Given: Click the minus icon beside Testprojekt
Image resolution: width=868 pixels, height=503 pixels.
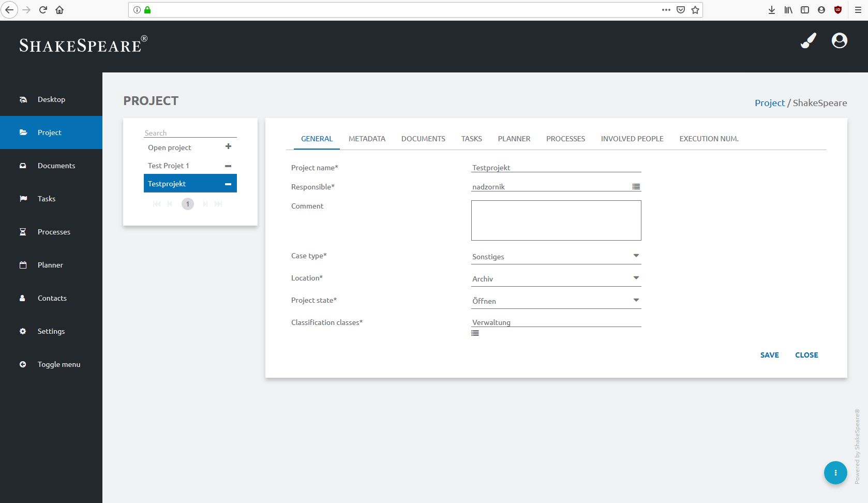Looking at the screenshot, I should [228, 184].
